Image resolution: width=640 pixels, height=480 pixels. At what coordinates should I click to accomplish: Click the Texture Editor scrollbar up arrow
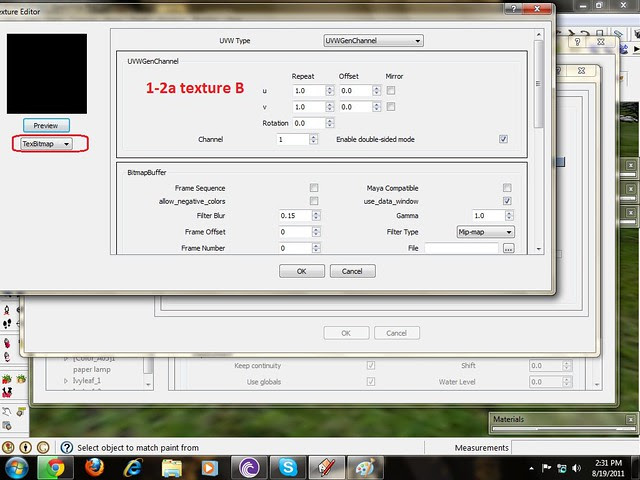pyautogui.click(x=539, y=35)
